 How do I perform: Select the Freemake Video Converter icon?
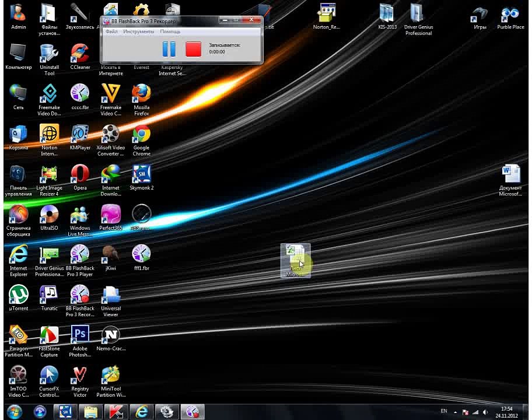[111, 100]
